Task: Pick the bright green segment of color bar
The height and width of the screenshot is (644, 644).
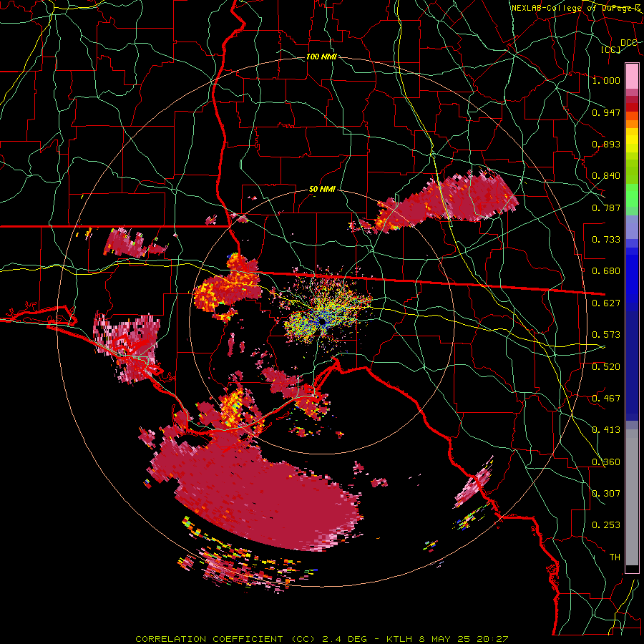Action: 632,195
